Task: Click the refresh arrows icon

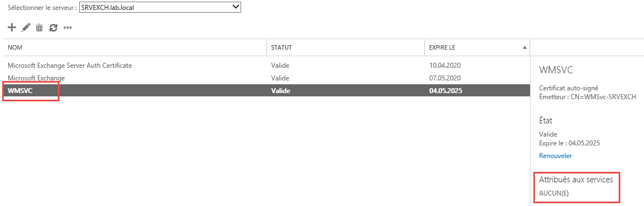Action: [x=53, y=28]
